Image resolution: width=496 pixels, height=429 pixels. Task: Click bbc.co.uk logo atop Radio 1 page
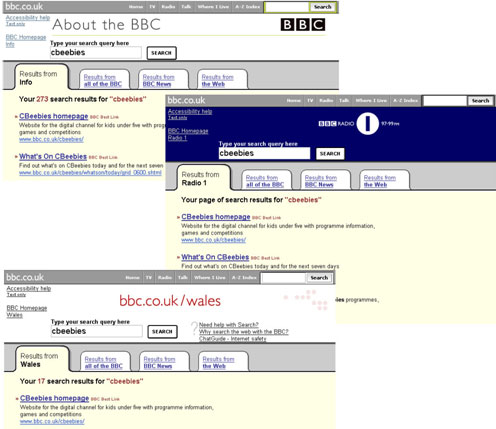click(186, 100)
